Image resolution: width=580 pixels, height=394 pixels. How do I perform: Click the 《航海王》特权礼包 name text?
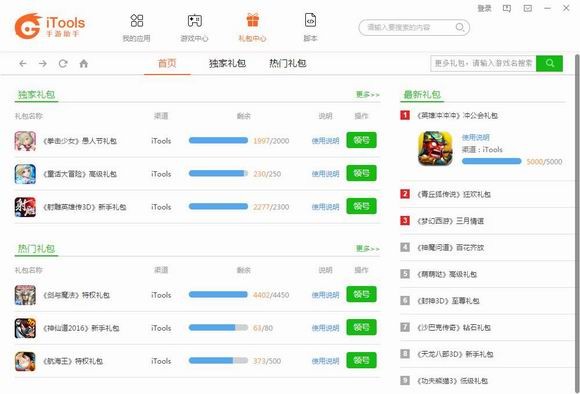click(x=73, y=361)
